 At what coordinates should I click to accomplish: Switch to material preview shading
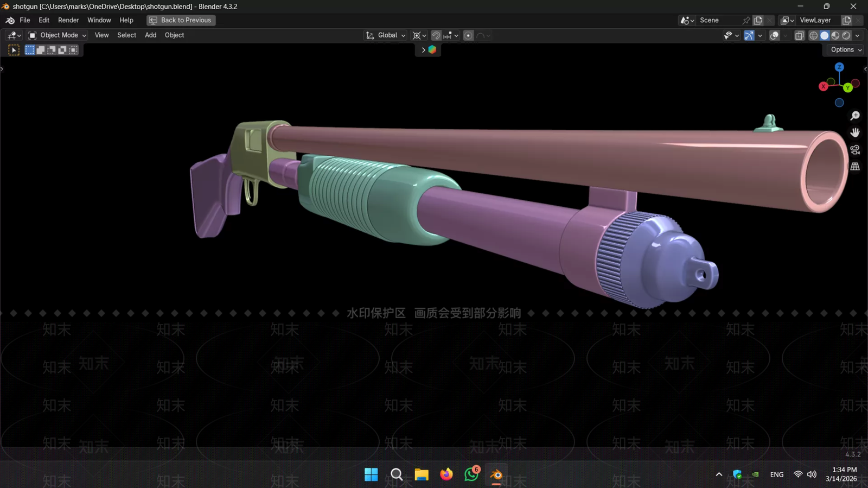pos(835,35)
